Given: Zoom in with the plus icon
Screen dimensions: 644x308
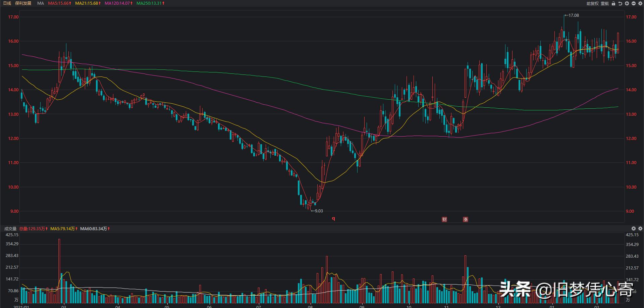Looking at the screenshot, I should 627,3.
